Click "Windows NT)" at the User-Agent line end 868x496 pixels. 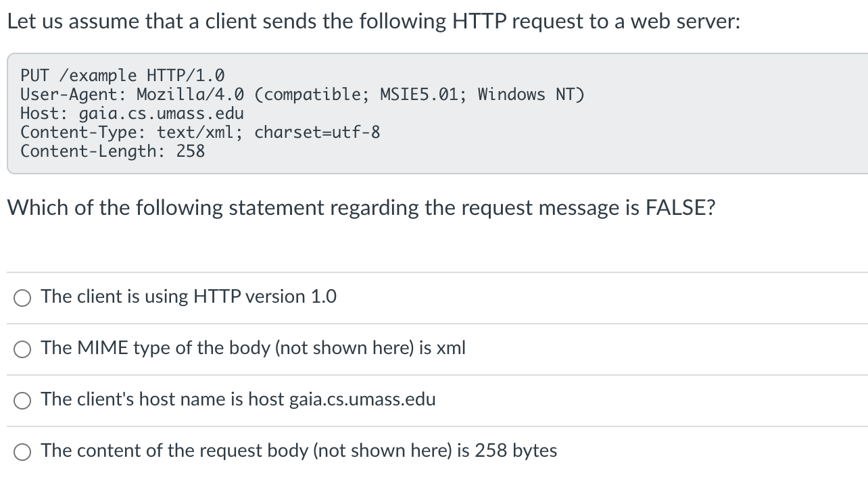coord(531,94)
